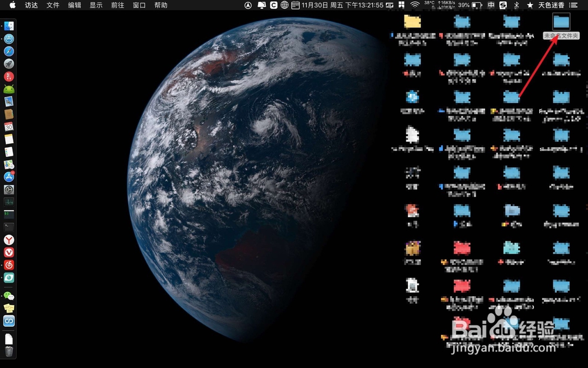Open Launchpad rocket icon
Viewport: 588px width, 368px height.
pyautogui.click(x=9, y=64)
